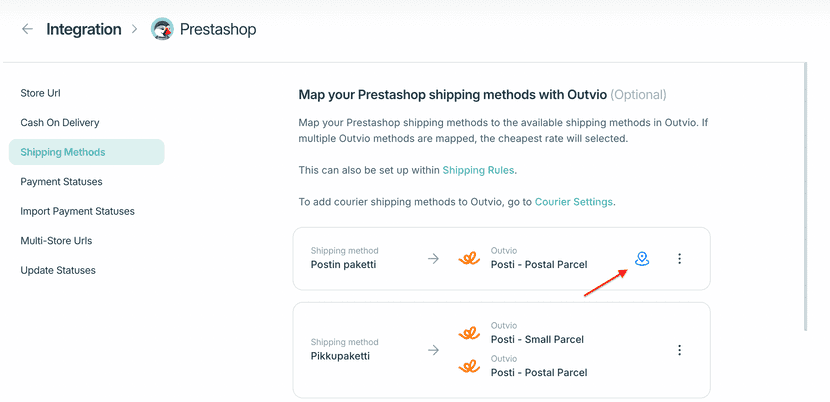Select Update Statuses in sidebar

(57, 270)
